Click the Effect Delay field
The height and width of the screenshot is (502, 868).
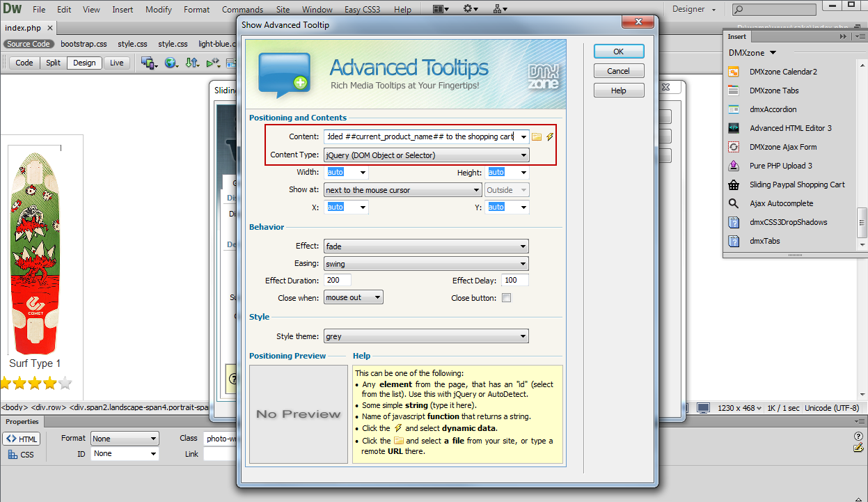click(x=515, y=281)
